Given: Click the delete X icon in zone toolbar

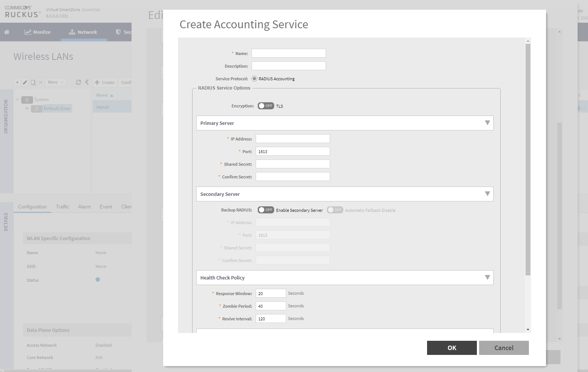Looking at the screenshot, I should (41, 83).
